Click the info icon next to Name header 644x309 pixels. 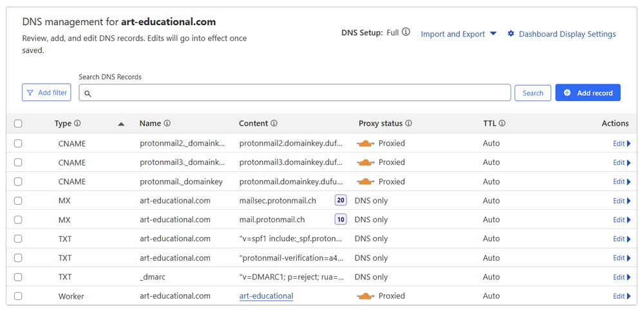point(167,124)
